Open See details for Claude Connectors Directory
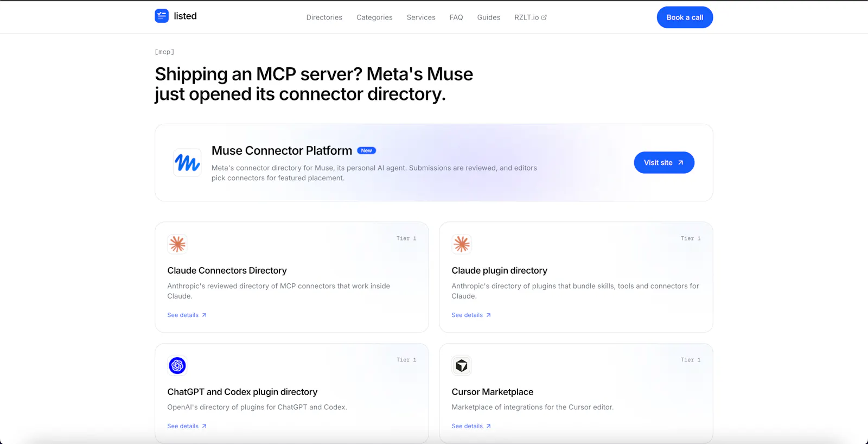Viewport: 868px width, 444px height. click(x=187, y=315)
